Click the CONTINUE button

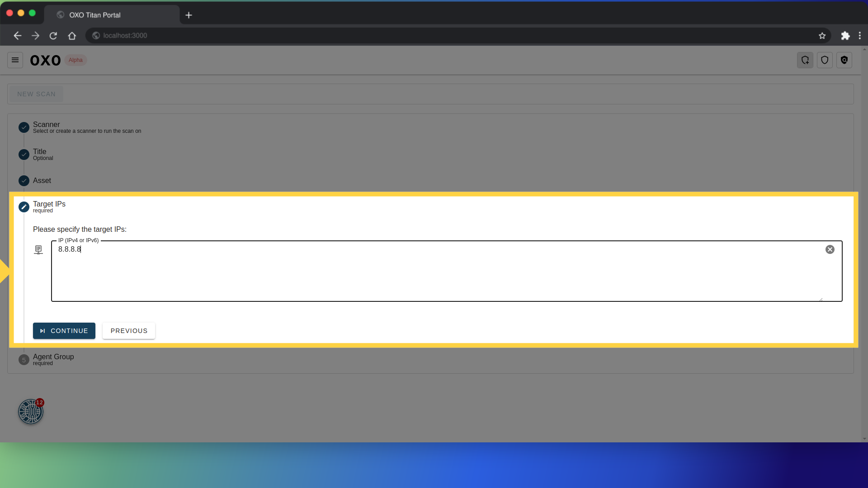coord(64,331)
